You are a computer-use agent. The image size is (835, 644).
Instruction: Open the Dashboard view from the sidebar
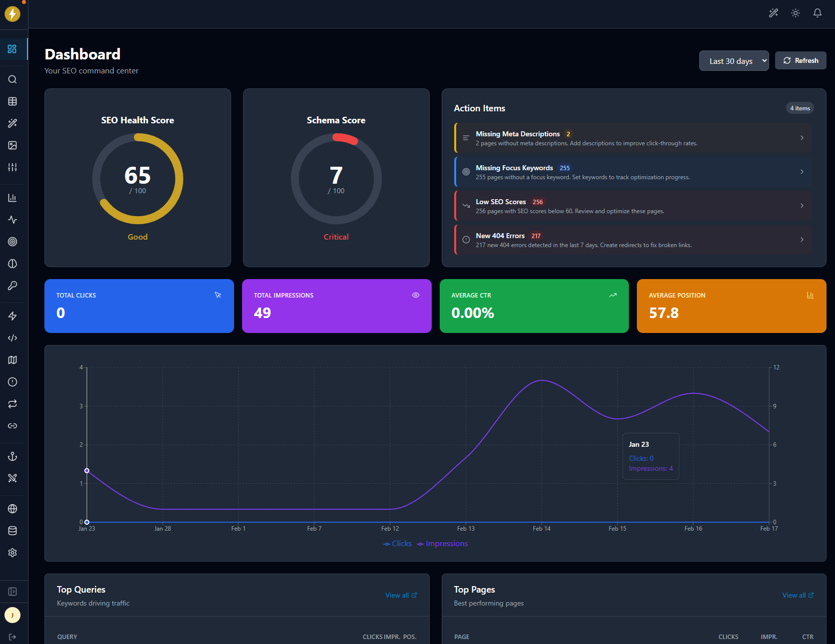point(12,49)
